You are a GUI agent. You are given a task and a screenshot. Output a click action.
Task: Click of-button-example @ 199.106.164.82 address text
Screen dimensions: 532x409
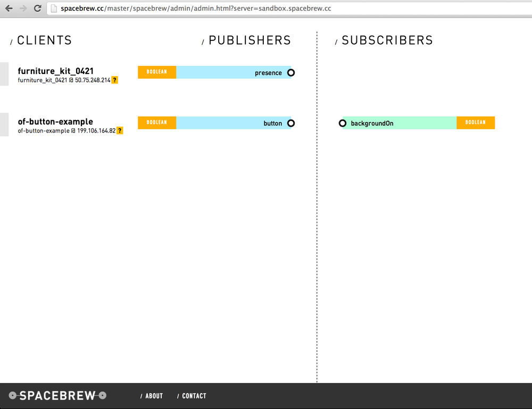pos(67,130)
